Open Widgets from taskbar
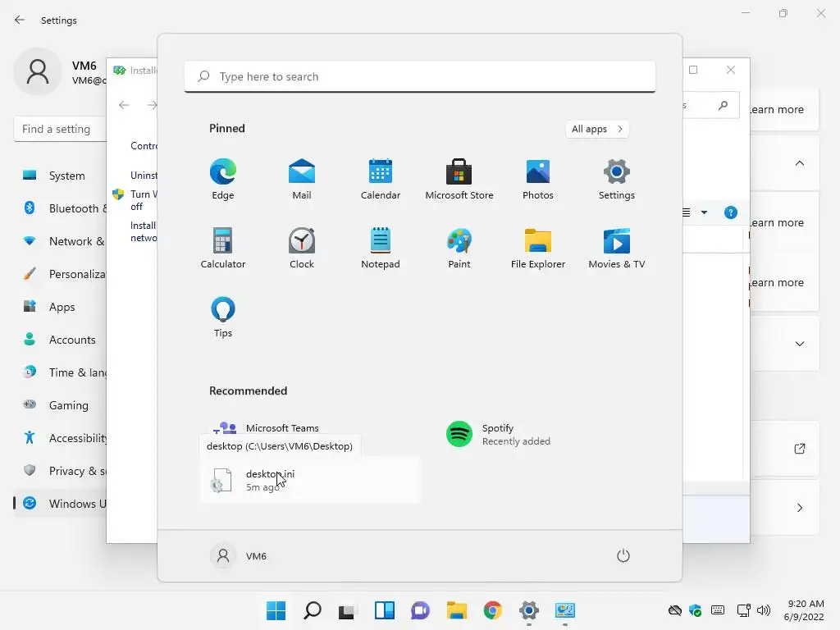The height and width of the screenshot is (630, 840). 384,610
